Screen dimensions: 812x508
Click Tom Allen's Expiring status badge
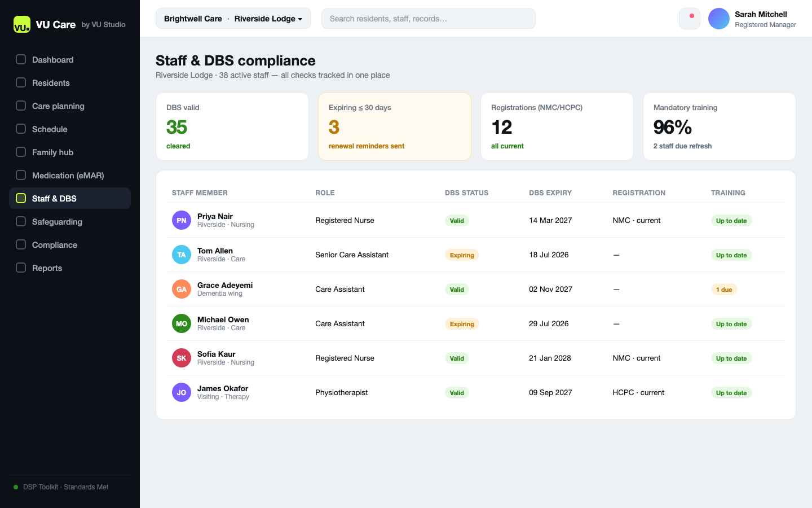click(x=462, y=255)
